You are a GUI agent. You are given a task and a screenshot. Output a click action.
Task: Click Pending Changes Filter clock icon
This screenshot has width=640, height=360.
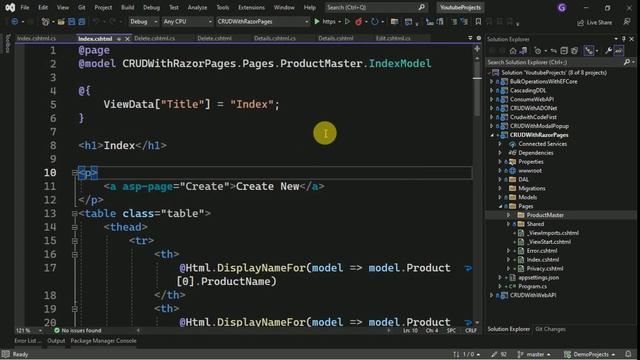tap(538, 51)
